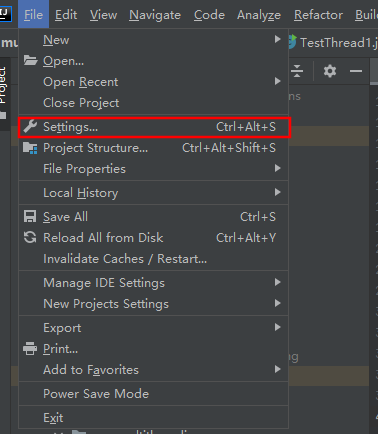
Task: Open the Navigate menu
Action: pyautogui.click(x=155, y=15)
